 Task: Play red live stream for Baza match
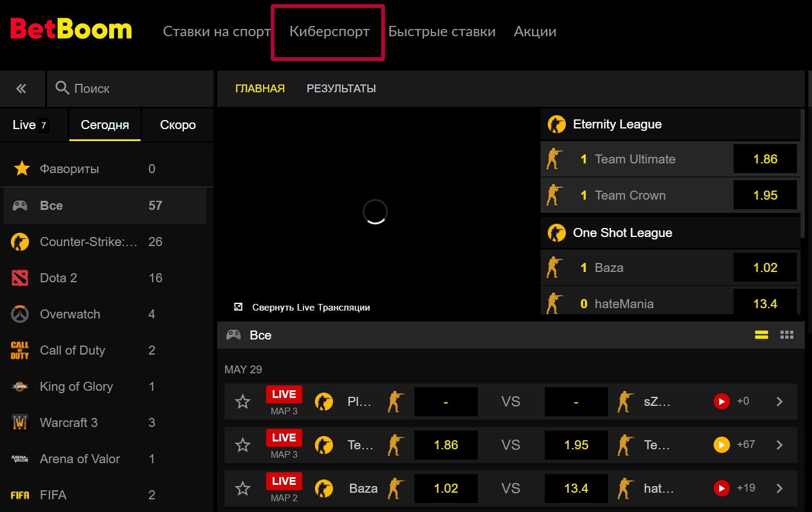[x=722, y=488]
